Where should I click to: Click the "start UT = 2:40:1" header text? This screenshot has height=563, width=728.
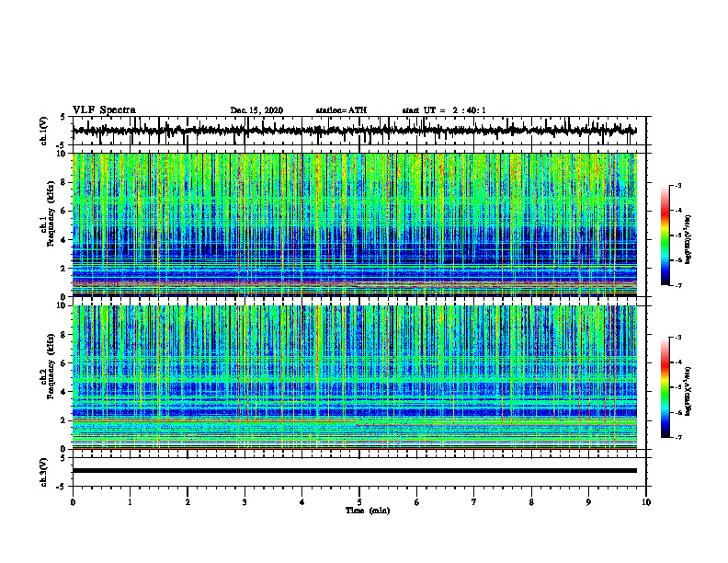(444, 110)
